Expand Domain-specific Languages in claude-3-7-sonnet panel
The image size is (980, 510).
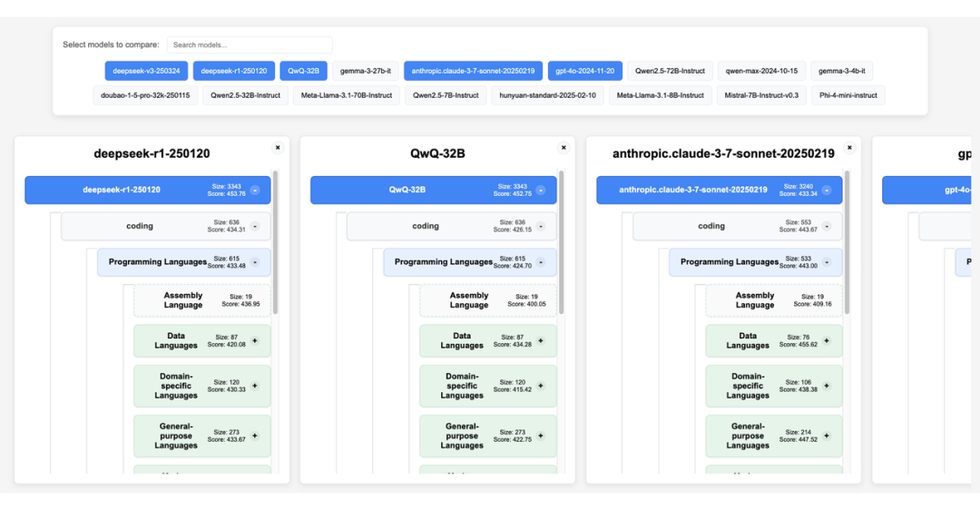click(x=827, y=386)
